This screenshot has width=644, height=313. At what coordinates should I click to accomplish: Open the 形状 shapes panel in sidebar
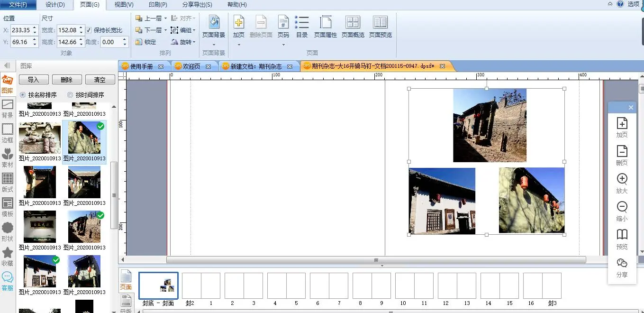coord(8,232)
